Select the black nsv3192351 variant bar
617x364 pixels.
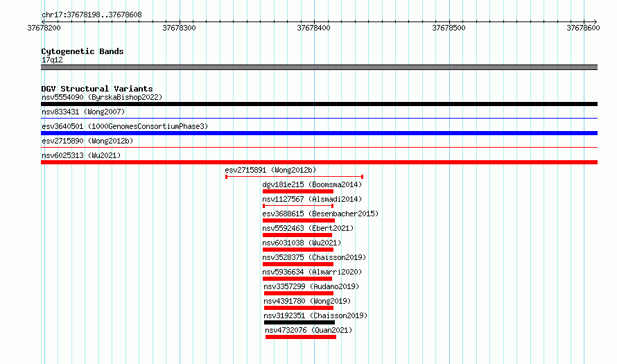tap(299, 322)
